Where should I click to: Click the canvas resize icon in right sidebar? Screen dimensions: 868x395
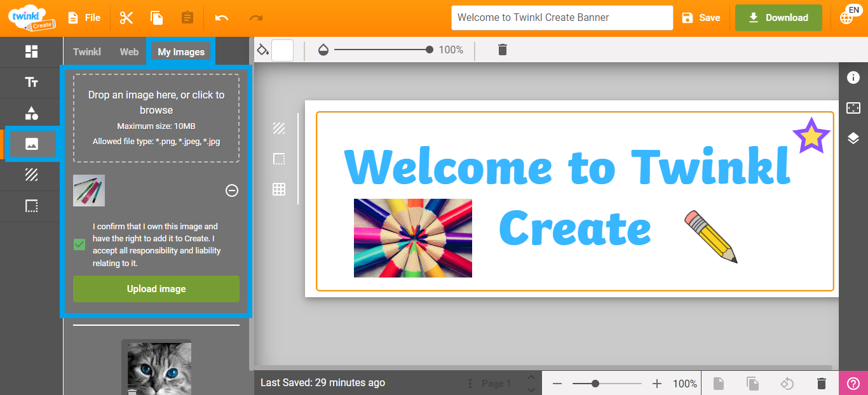coord(853,108)
